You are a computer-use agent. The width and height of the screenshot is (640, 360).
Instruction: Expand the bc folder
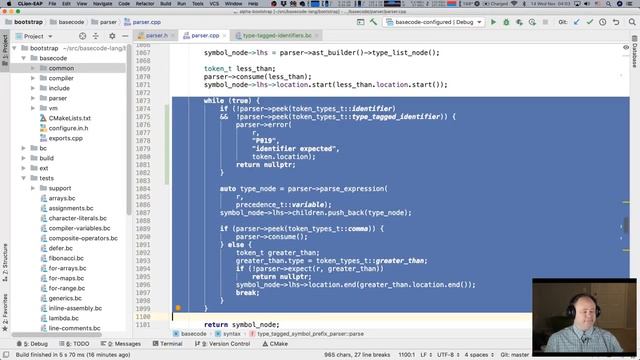(x=24, y=148)
